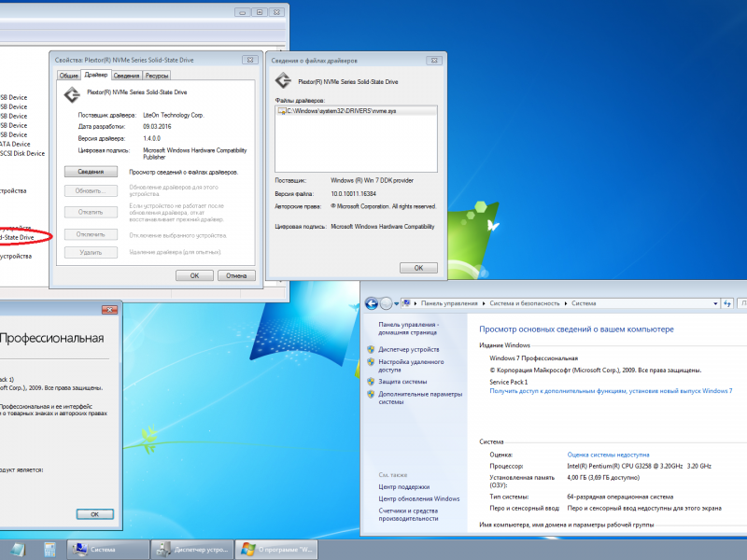The image size is (747, 560).
Task: Go back in the System control panel
Action: point(372,303)
